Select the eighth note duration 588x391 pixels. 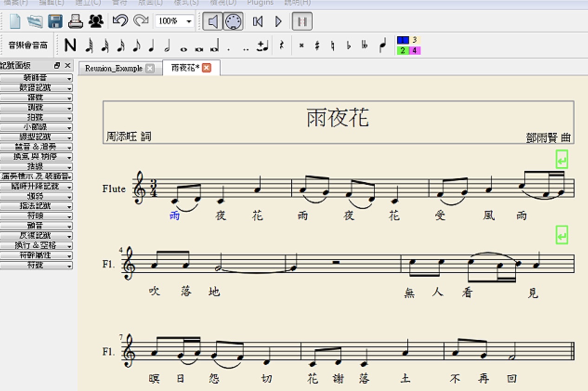(136, 46)
